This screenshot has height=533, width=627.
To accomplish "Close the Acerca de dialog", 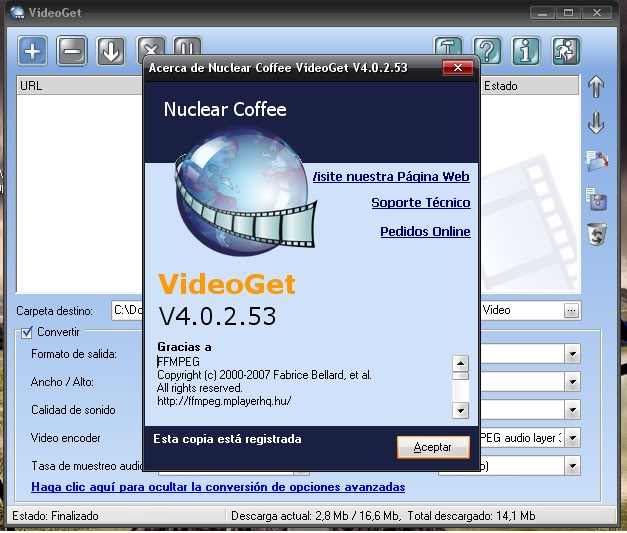I will pos(457,68).
